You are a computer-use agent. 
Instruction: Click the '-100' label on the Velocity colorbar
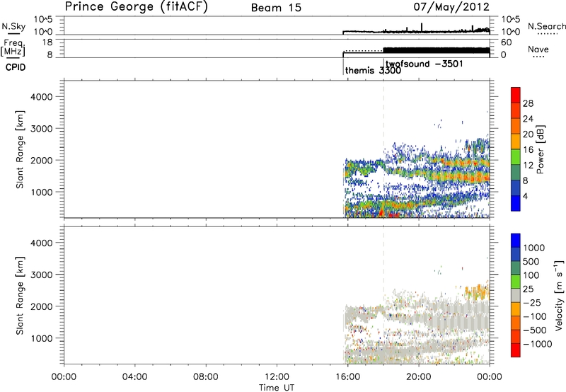534,316
